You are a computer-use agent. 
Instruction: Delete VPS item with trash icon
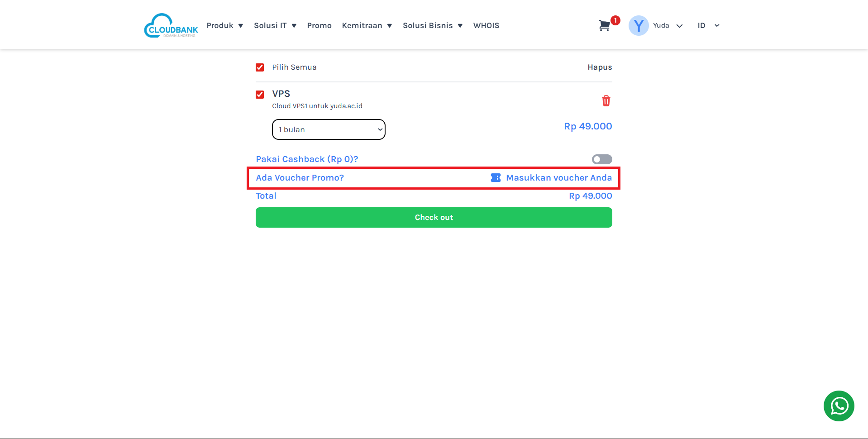[606, 100]
